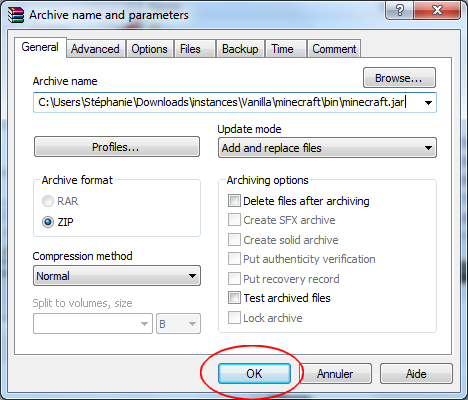Open the Update mode dropdown
The width and height of the screenshot is (468, 400).
click(x=327, y=148)
